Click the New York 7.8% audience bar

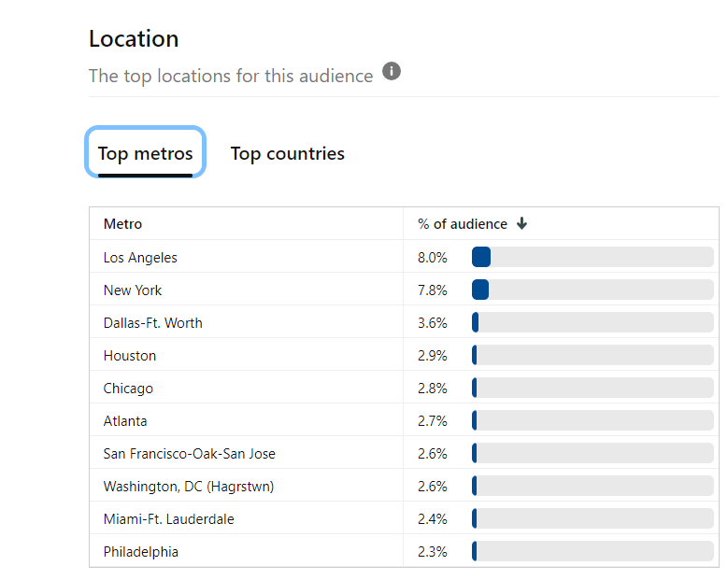tap(592, 290)
